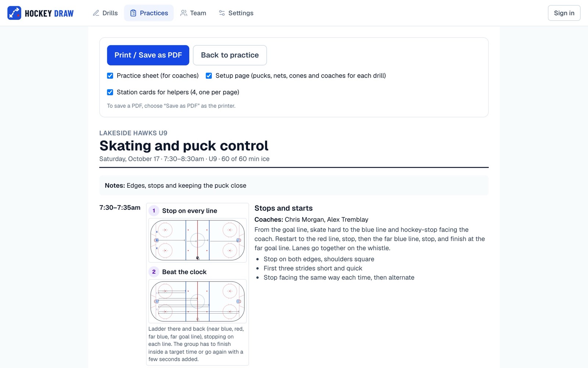Disable Station cards for helpers checkbox
The width and height of the screenshot is (588, 368).
pyautogui.click(x=110, y=92)
